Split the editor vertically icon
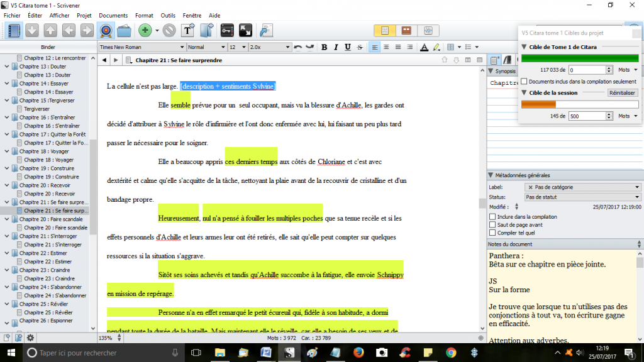The width and height of the screenshot is (644, 362). (468, 60)
